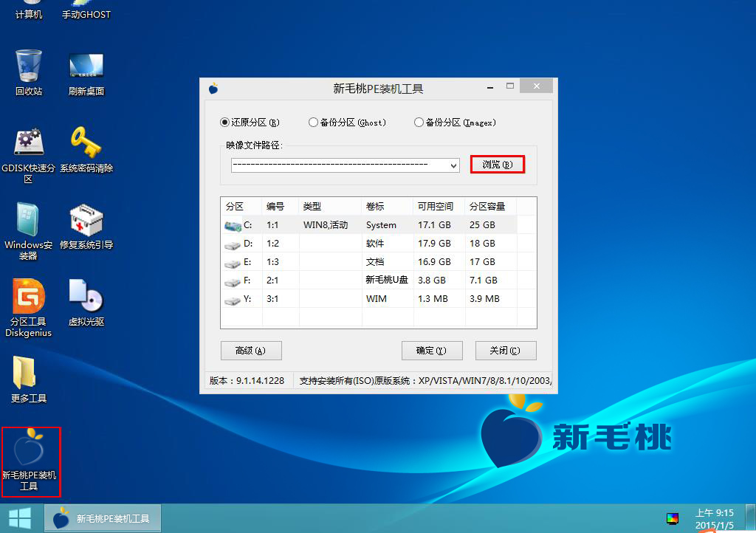Click the 分区 column header
Image resolution: width=756 pixels, height=533 pixels.
pyautogui.click(x=241, y=206)
